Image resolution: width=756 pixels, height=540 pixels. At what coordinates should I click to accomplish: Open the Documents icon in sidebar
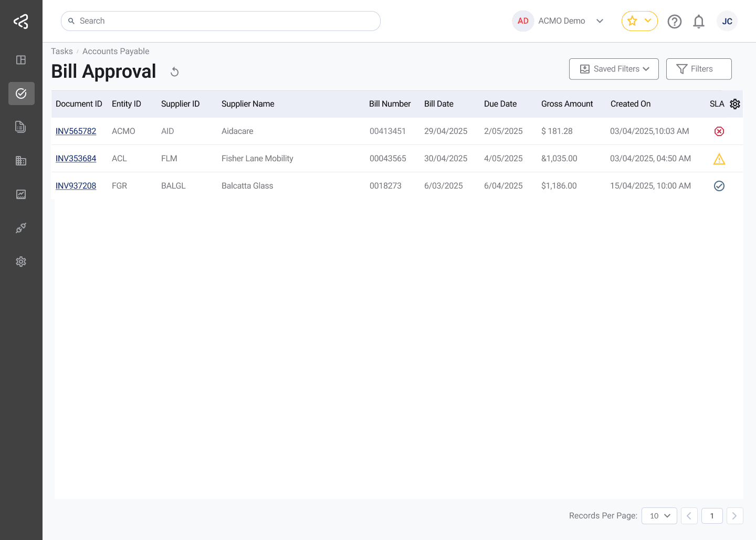(x=21, y=127)
